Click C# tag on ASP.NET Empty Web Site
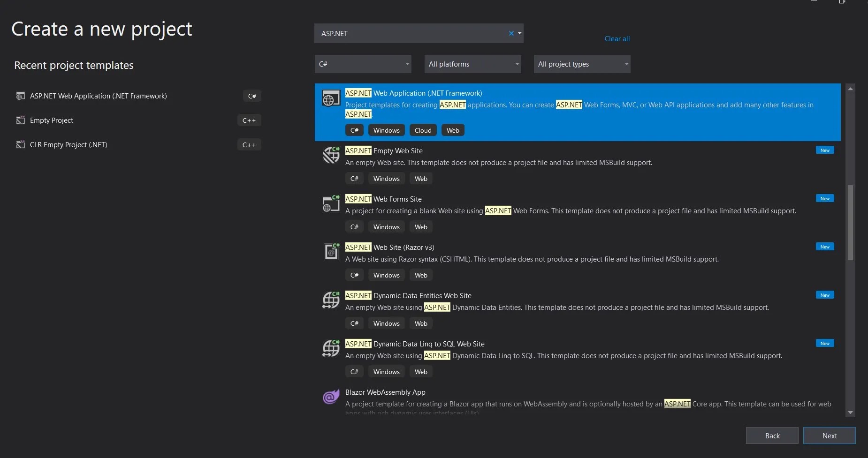Image resolution: width=868 pixels, height=458 pixels. click(354, 179)
